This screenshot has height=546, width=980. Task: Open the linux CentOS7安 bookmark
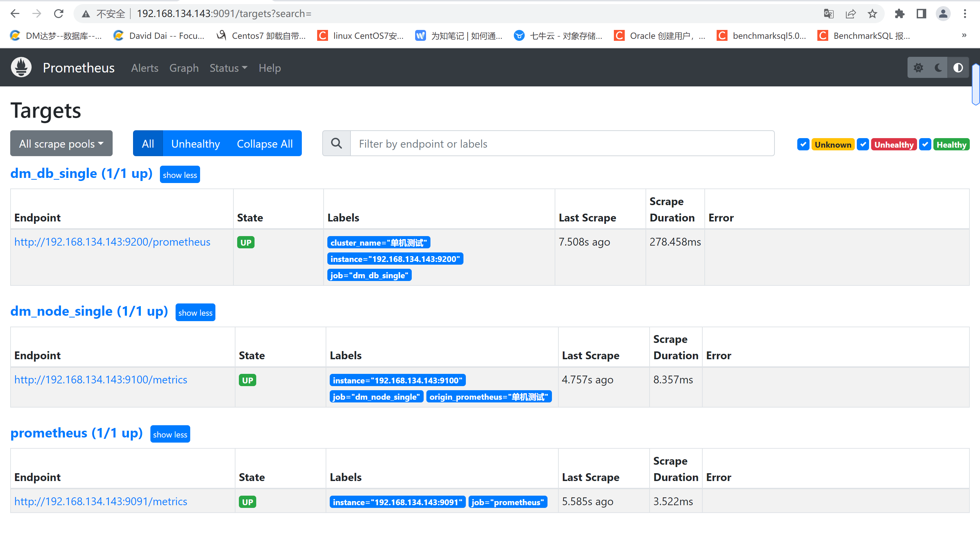[361, 36]
